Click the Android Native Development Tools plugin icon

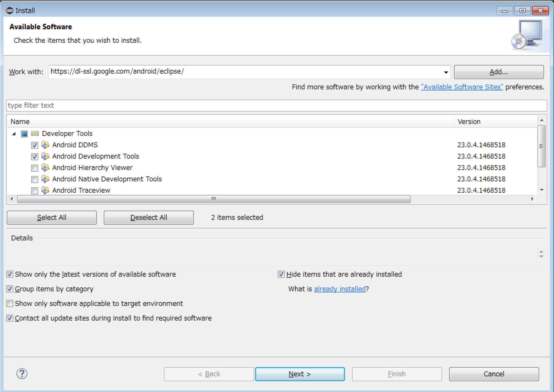45,179
